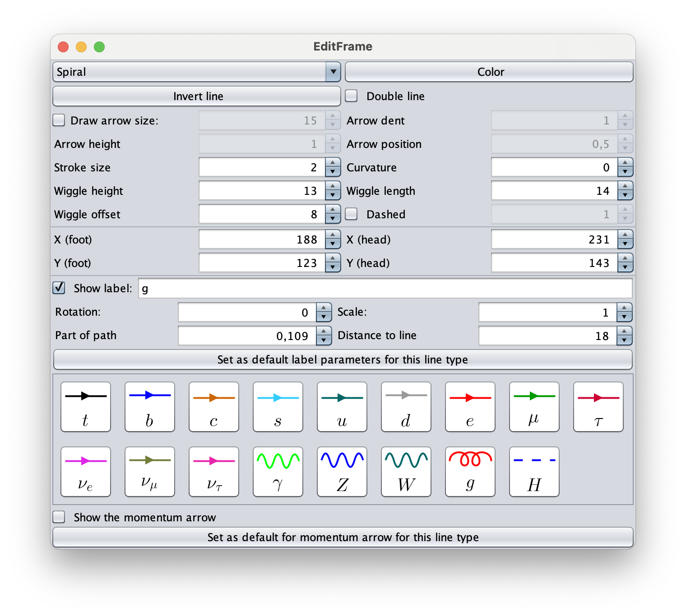Toggle the Draw arrow size checkbox

point(59,120)
